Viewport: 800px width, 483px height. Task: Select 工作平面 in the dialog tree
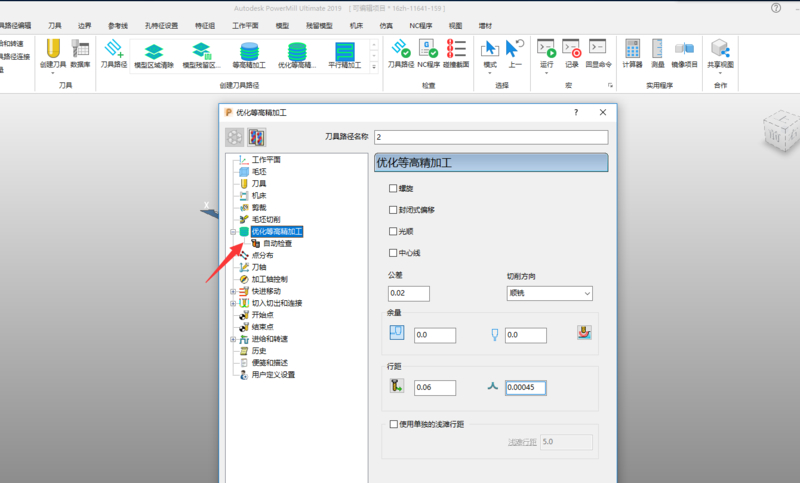pyautogui.click(x=266, y=160)
